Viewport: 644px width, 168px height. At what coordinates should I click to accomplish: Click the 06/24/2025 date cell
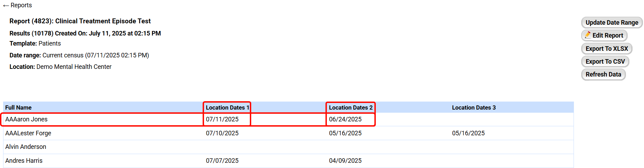pos(345,119)
